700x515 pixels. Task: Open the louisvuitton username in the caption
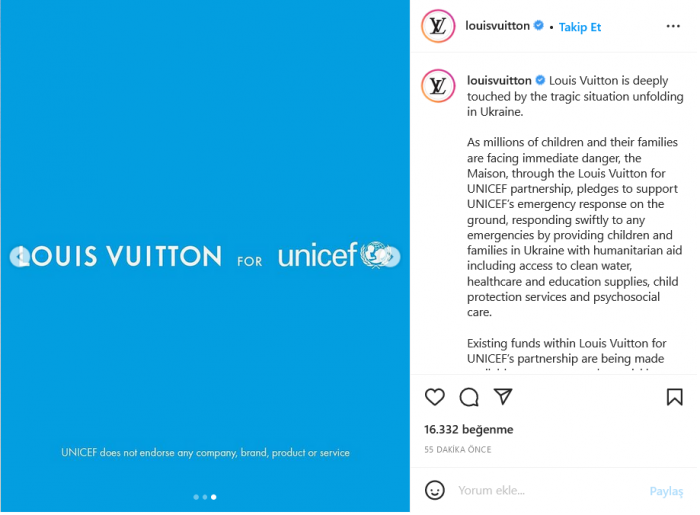click(x=499, y=80)
